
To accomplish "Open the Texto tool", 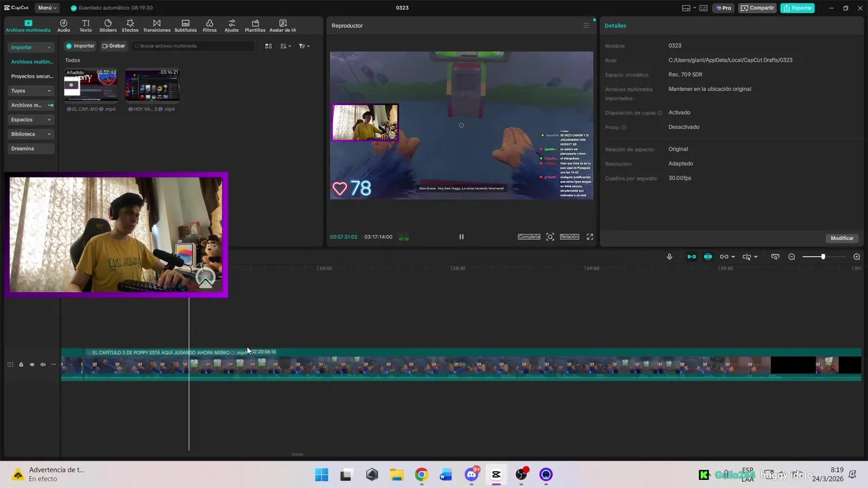I will click(x=85, y=26).
